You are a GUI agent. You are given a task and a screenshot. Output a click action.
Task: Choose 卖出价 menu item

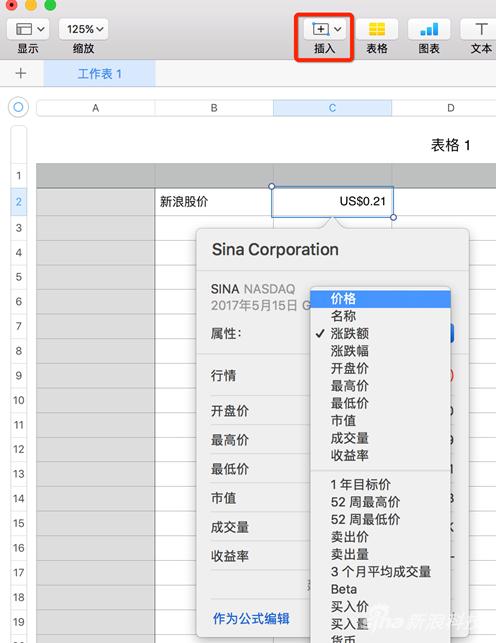coord(380,537)
